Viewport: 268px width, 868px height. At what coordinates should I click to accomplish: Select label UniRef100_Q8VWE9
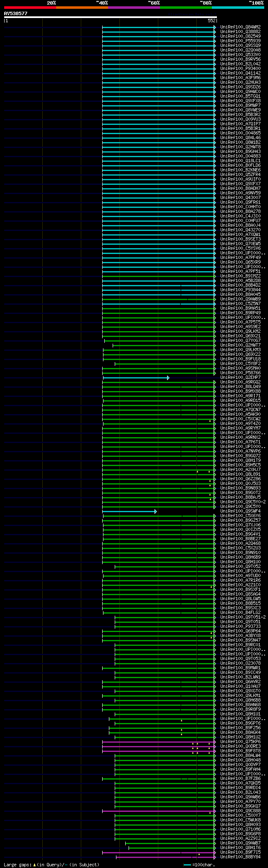[x=240, y=110]
